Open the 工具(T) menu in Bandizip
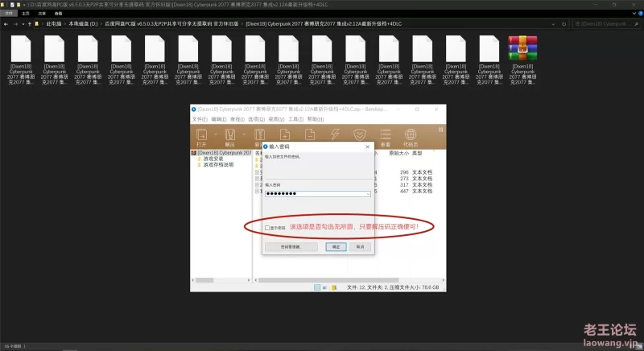This screenshot has height=351, width=644. pyautogui.click(x=295, y=119)
